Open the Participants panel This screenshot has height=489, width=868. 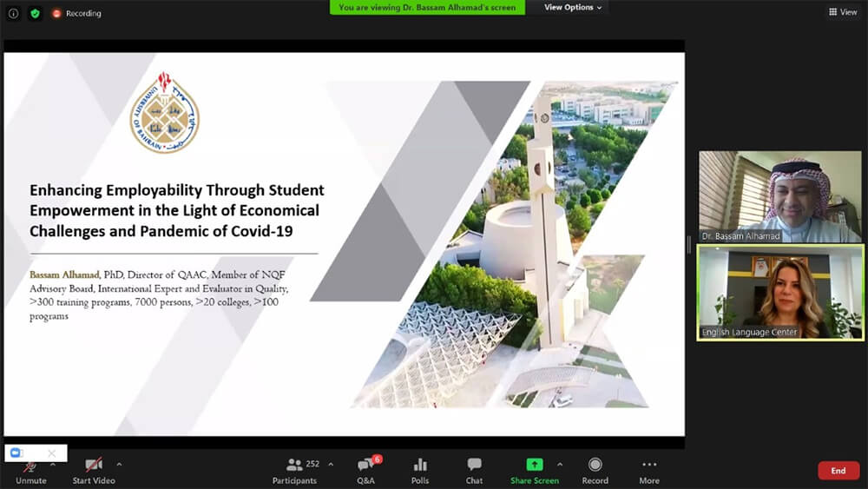[295, 470]
